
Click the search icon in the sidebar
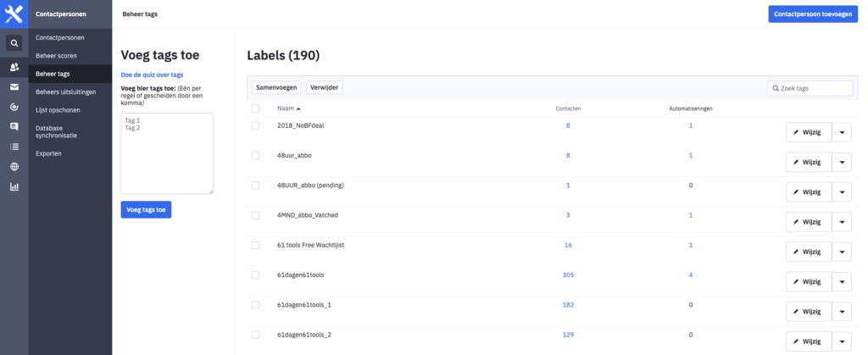[14, 43]
